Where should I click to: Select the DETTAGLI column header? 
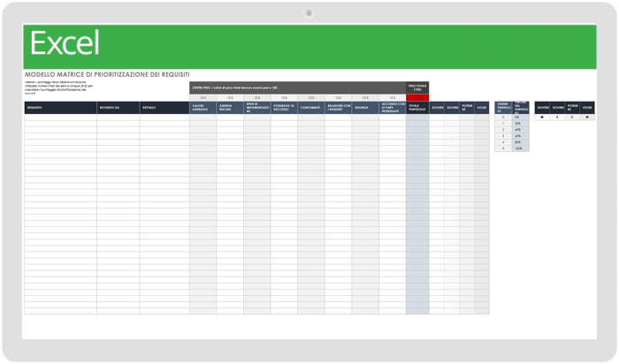click(164, 108)
